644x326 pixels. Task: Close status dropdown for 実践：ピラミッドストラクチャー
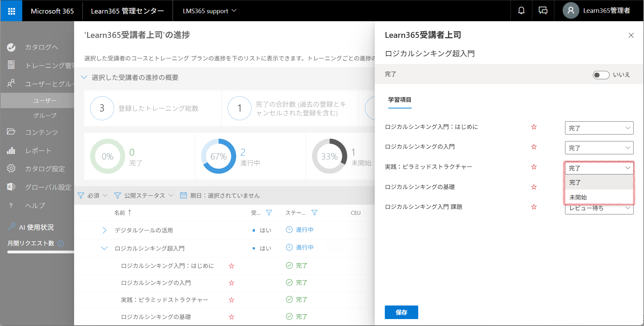[x=599, y=168]
